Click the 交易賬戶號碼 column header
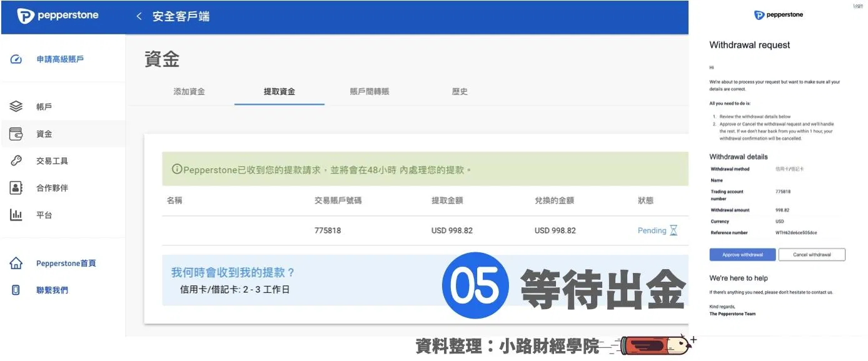The image size is (868, 361). 338,200
